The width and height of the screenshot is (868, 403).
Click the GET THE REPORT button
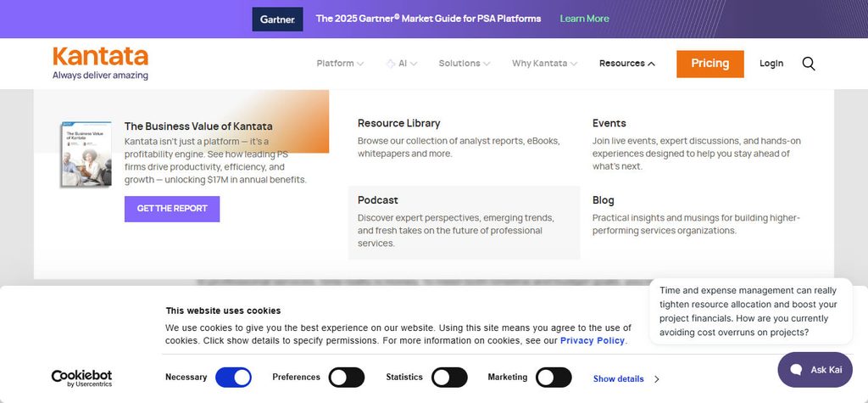[x=172, y=209]
